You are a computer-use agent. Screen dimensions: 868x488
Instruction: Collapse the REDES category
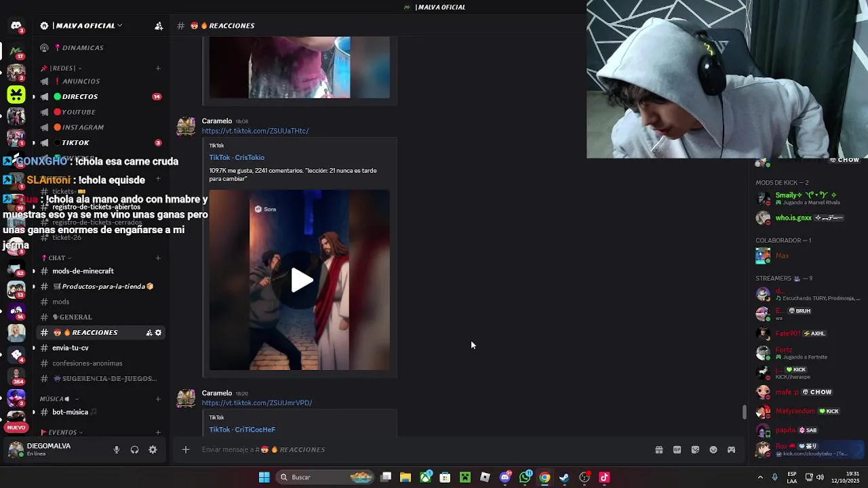62,68
